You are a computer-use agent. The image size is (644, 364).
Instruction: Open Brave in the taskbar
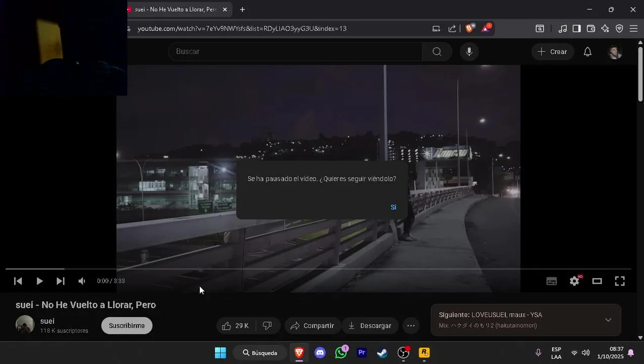point(299,353)
